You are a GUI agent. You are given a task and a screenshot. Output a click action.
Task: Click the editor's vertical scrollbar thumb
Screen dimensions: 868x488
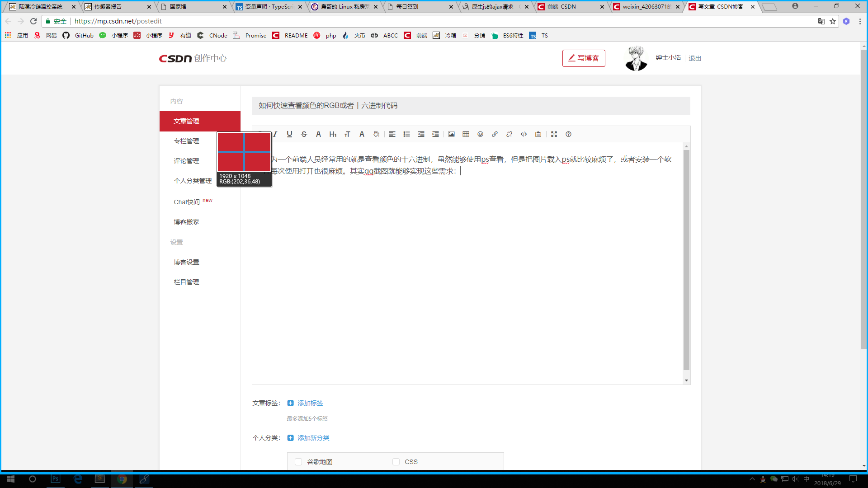point(686,260)
